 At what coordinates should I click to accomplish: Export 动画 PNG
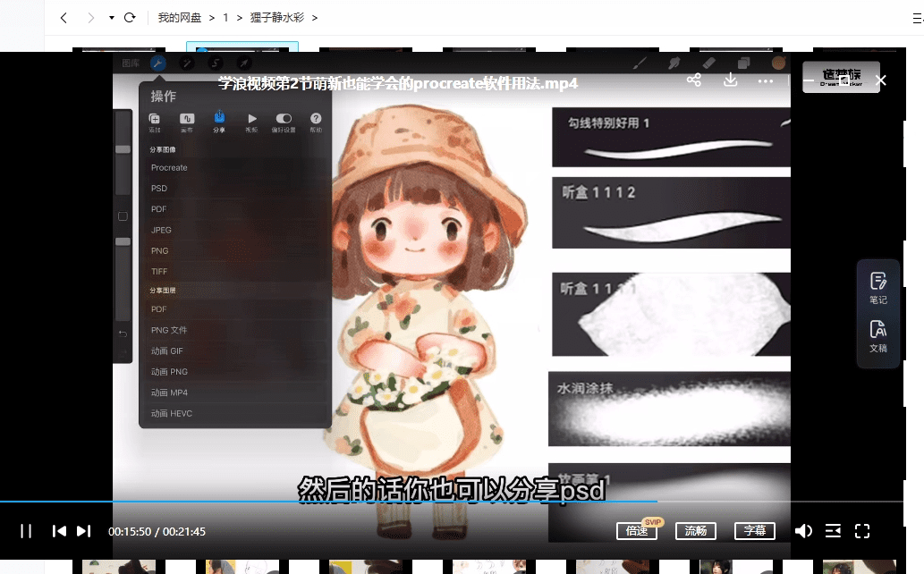pyautogui.click(x=235, y=371)
